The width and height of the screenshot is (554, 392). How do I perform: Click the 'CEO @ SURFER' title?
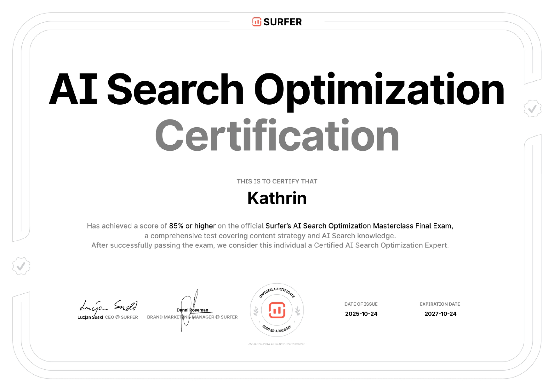[x=121, y=317]
